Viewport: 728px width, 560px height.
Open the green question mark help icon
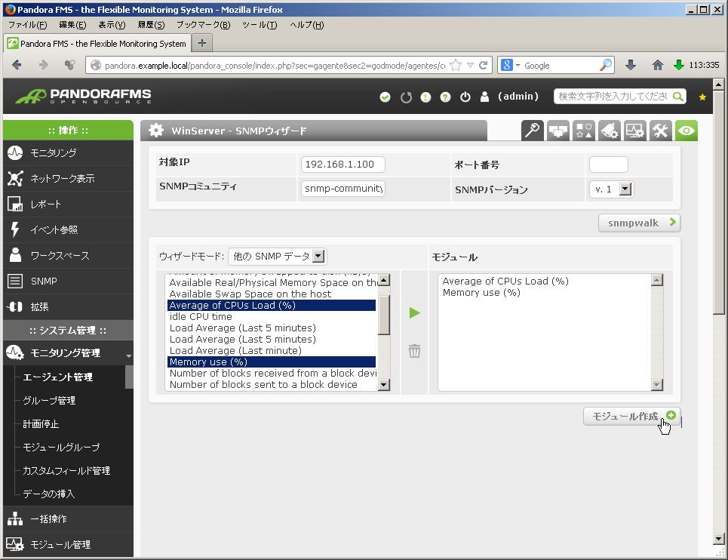445,97
